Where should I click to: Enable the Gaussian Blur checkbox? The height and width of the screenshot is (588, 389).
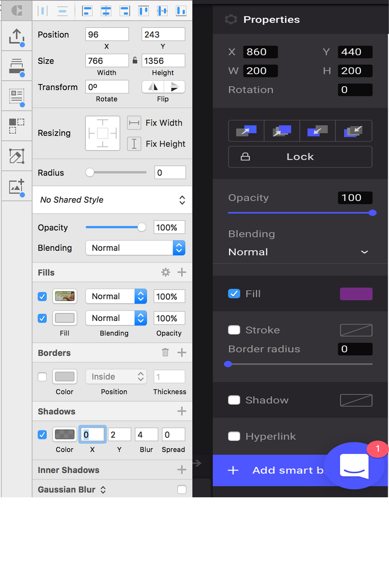(182, 489)
